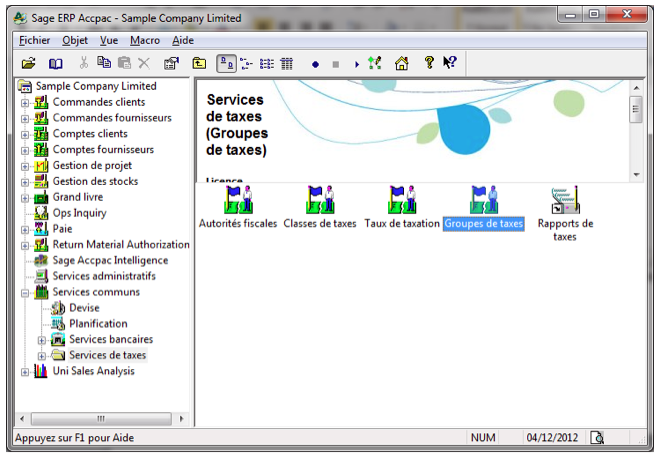The height and width of the screenshot is (458, 660).
Task: Click the tree pane scroll right arrow
Action: [181, 419]
